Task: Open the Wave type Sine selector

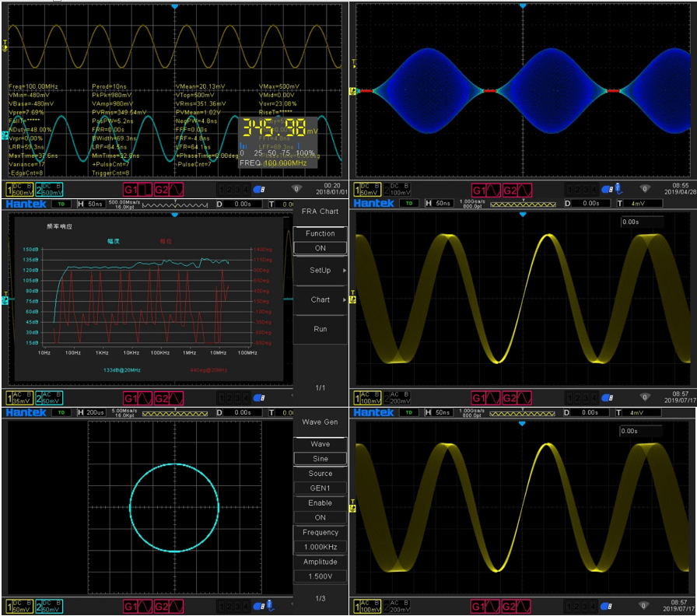Action: [x=320, y=459]
